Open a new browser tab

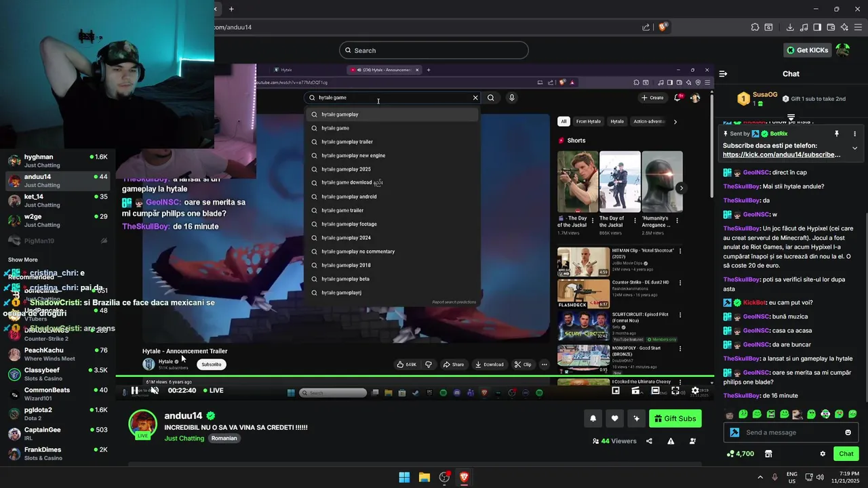click(231, 9)
